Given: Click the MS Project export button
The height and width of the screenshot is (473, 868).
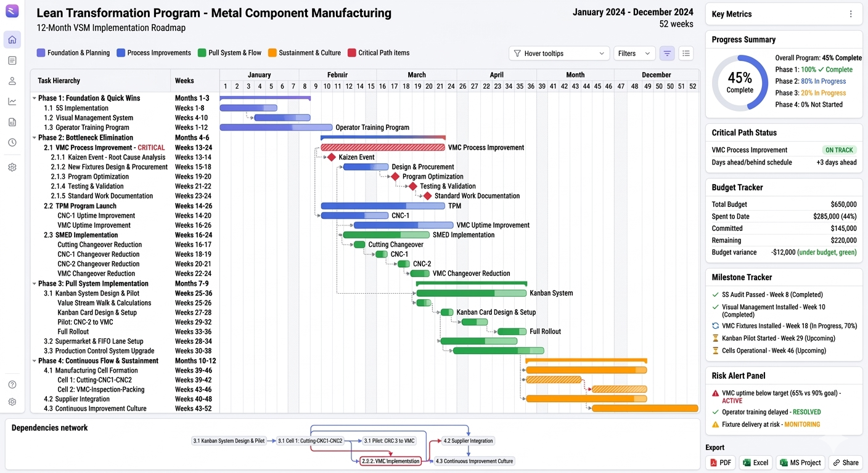Looking at the screenshot, I should [800, 463].
